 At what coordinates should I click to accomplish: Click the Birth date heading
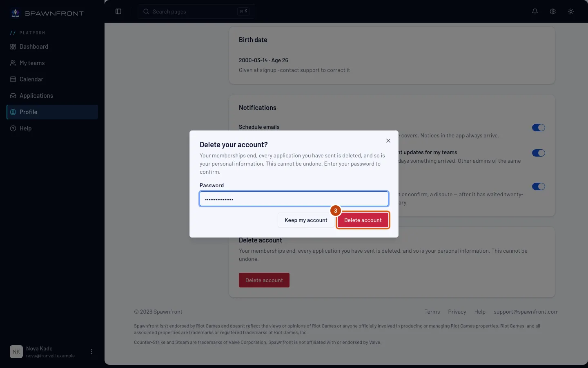[x=253, y=40]
